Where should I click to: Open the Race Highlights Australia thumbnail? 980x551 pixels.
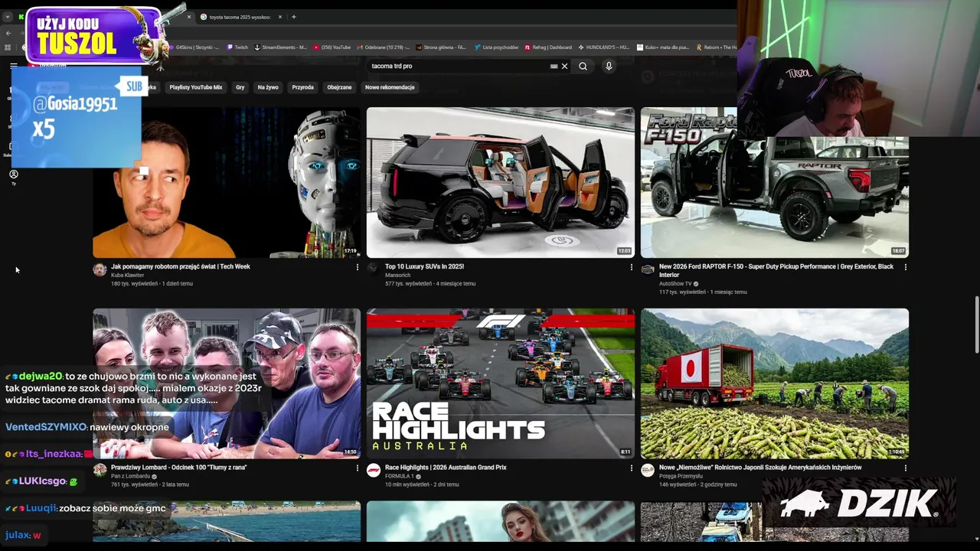pyautogui.click(x=501, y=383)
